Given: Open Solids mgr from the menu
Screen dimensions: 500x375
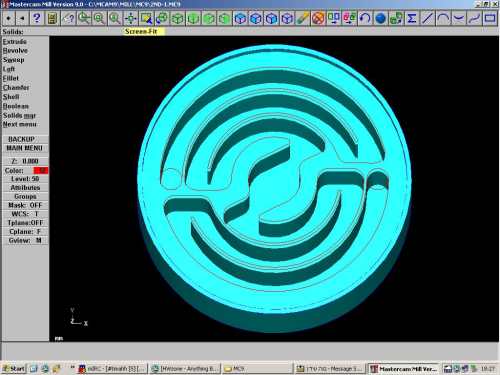Looking at the screenshot, I should pos(19,115).
